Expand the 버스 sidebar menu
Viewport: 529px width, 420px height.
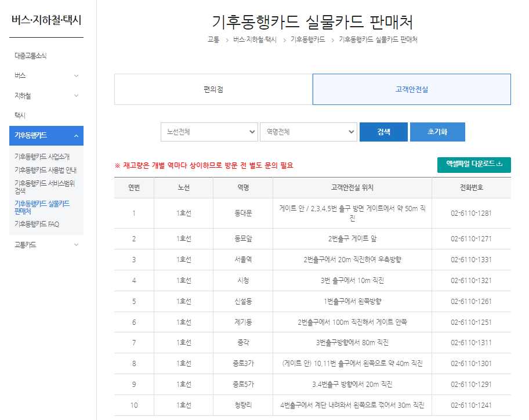tap(46, 75)
